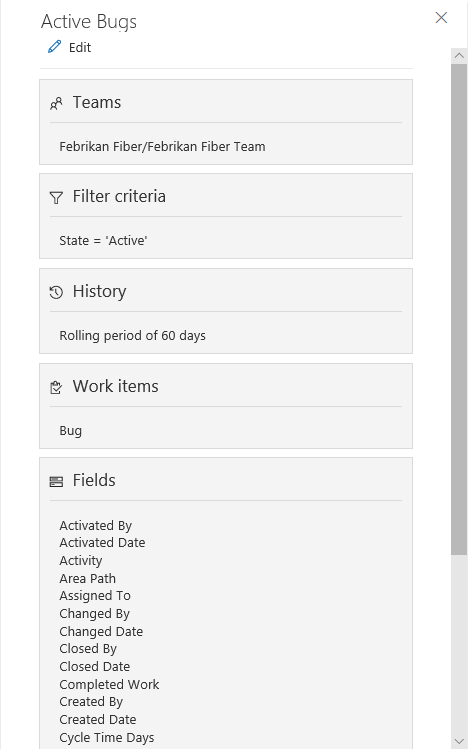
Task: Click the Teams people icon
Action: [56, 103]
